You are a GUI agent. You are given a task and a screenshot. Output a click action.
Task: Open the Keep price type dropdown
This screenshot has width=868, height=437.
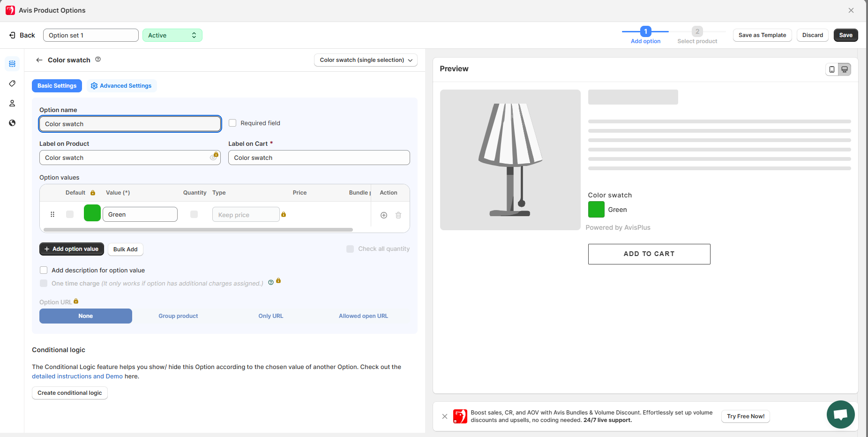[246, 215]
